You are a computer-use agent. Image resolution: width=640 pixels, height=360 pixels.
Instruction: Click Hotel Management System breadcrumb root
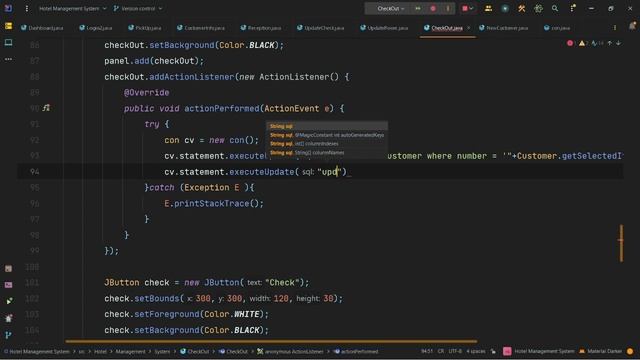tap(37, 351)
